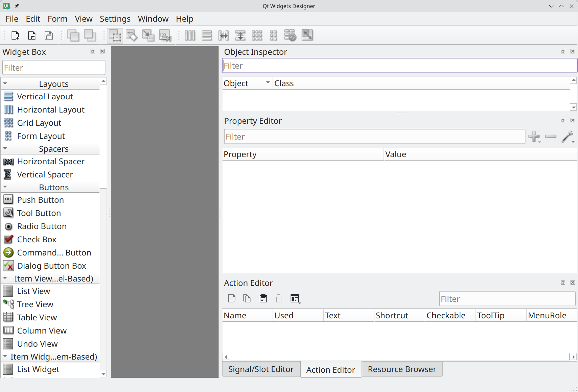Select Radio Button widget

[50, 226]
